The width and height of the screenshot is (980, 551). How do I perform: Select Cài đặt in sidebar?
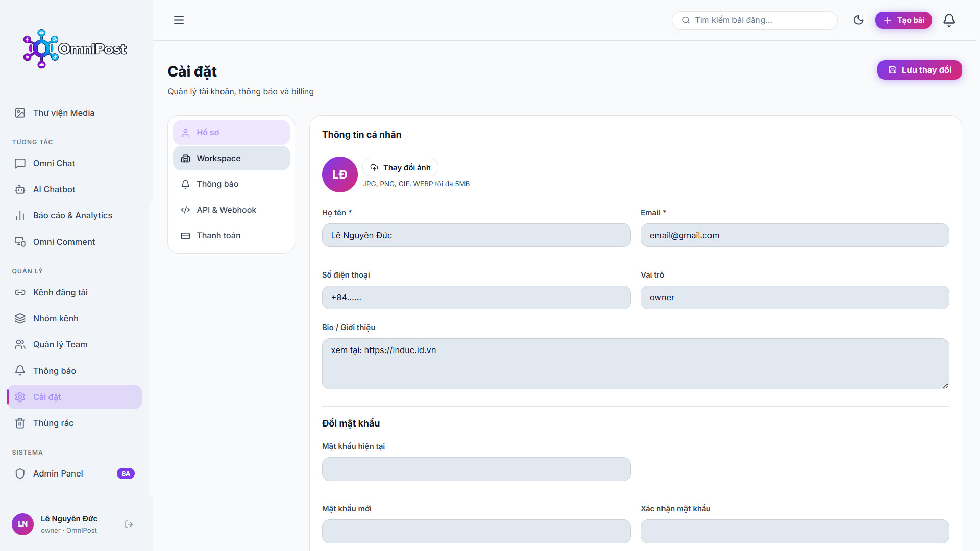pyautogui.click(x=75, y=397)
